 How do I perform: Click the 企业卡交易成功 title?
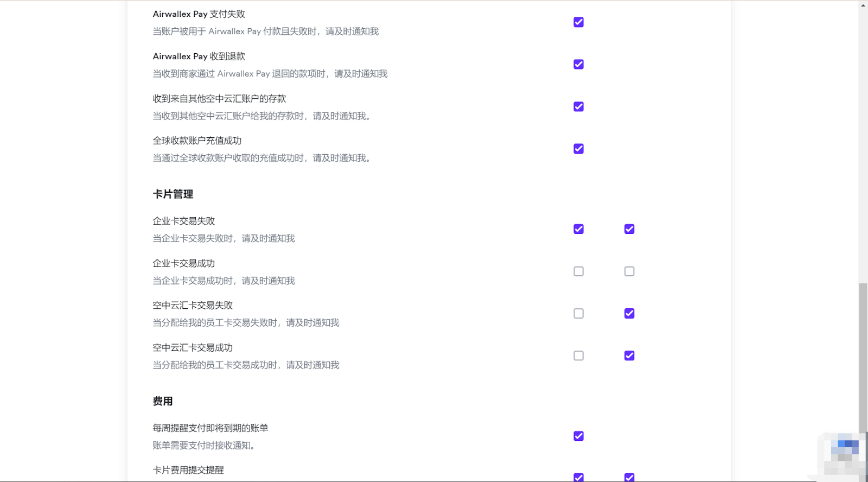pos(184,263)
